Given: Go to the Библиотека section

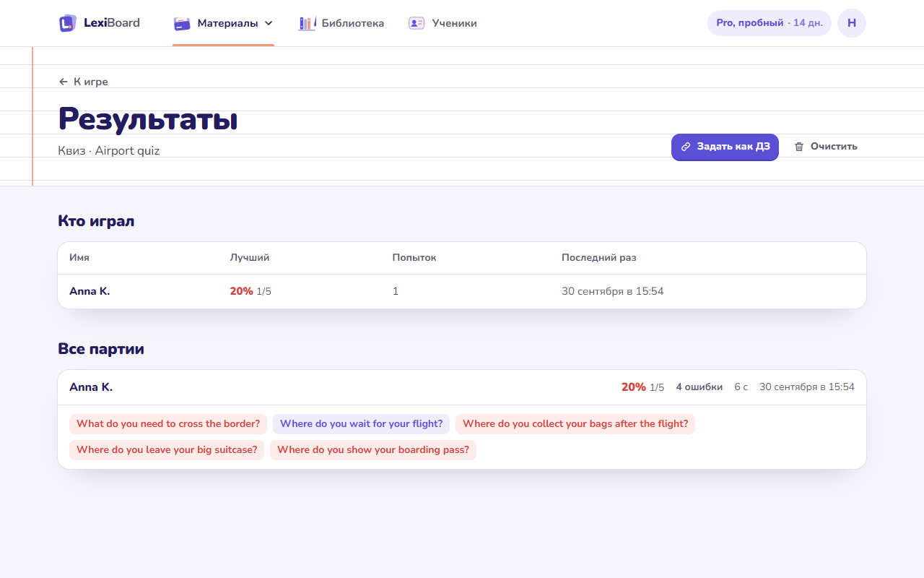Looking at the screenshot, I should pos(341,23).
